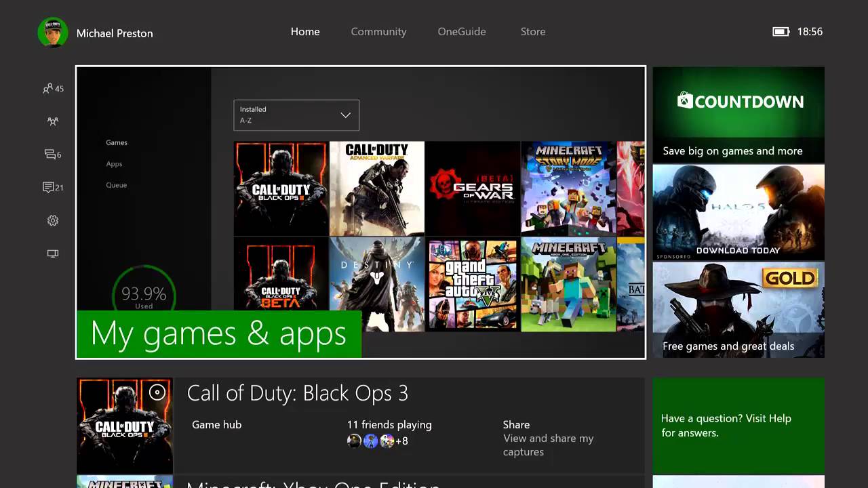Click the 93.9% used storage ring

pyautogui.click(x=144, y=297)
